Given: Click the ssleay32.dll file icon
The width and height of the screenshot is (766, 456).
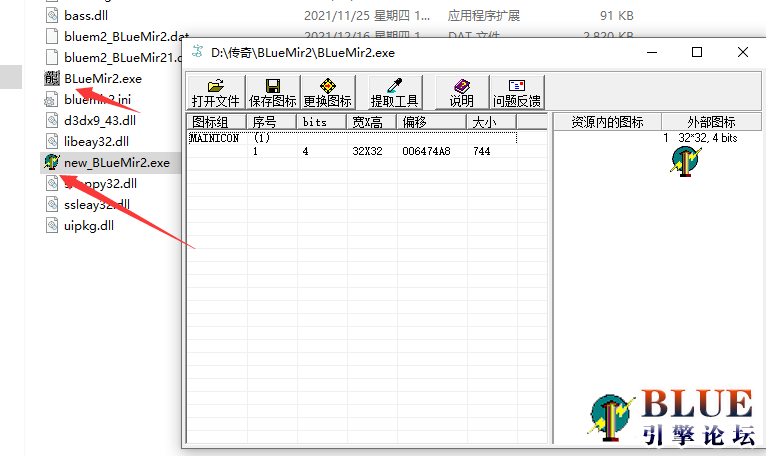Looking at the screenshot, I should click(x=52, y=204).
